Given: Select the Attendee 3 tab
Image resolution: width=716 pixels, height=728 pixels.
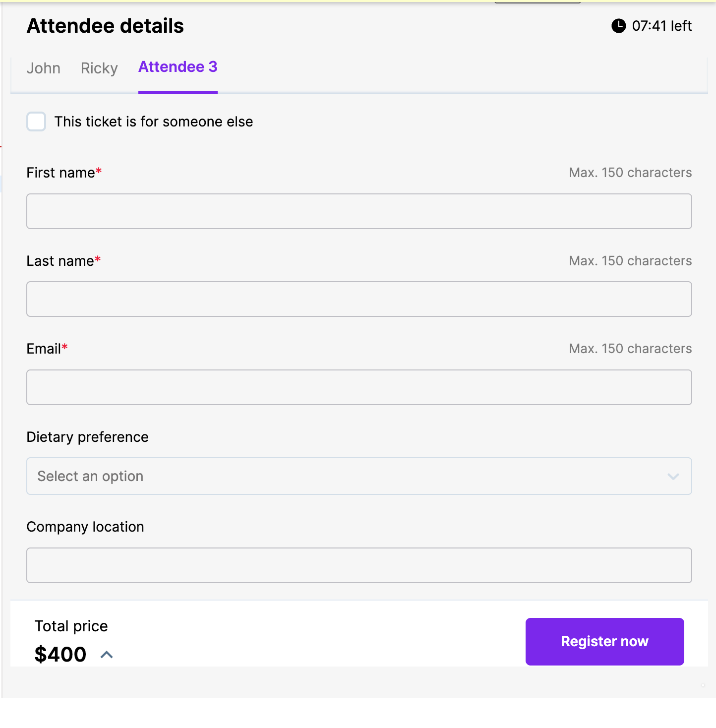Looking at the screenshot, I should pos(178,67).
